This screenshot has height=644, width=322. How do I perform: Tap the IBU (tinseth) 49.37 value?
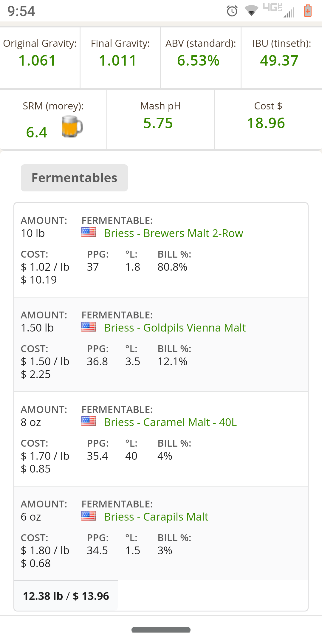279,61
